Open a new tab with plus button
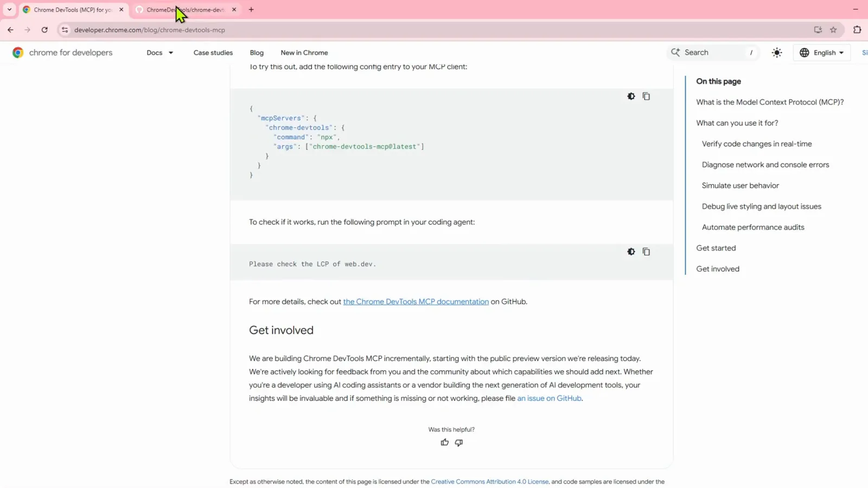868x488 pixels. point(251,9)
